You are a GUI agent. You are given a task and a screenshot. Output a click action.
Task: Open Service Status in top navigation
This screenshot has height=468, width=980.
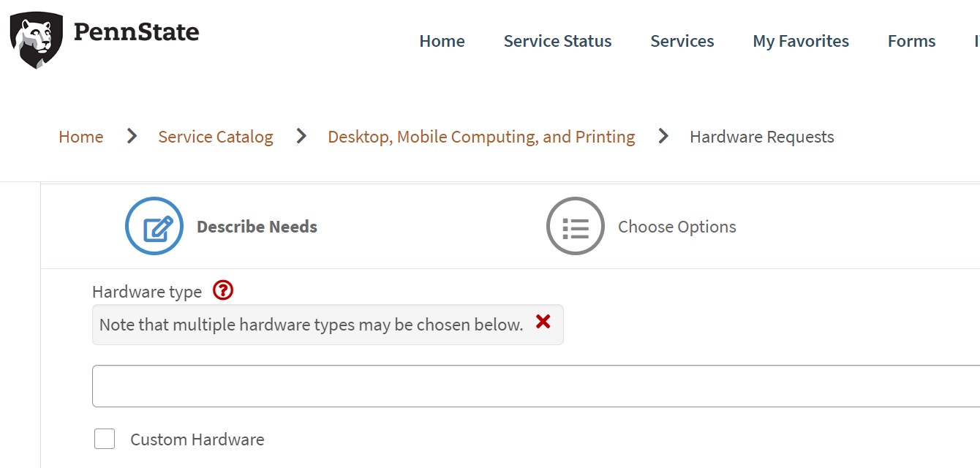(x=557, y=42)
